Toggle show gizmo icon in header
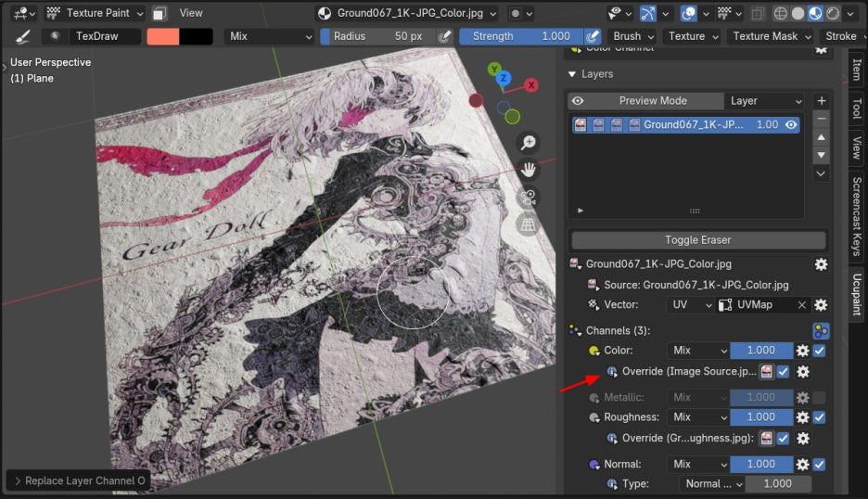Viewport: 868px width, 499px height. [647, 13]
